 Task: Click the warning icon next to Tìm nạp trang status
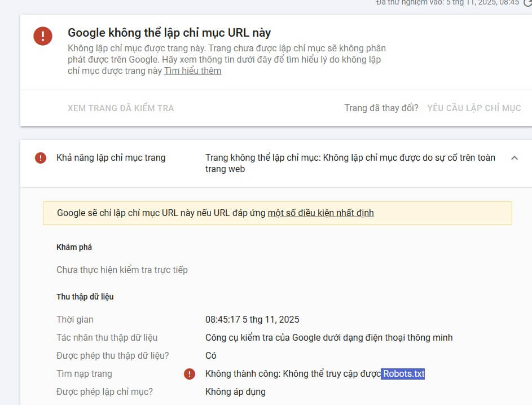point(189,373)
